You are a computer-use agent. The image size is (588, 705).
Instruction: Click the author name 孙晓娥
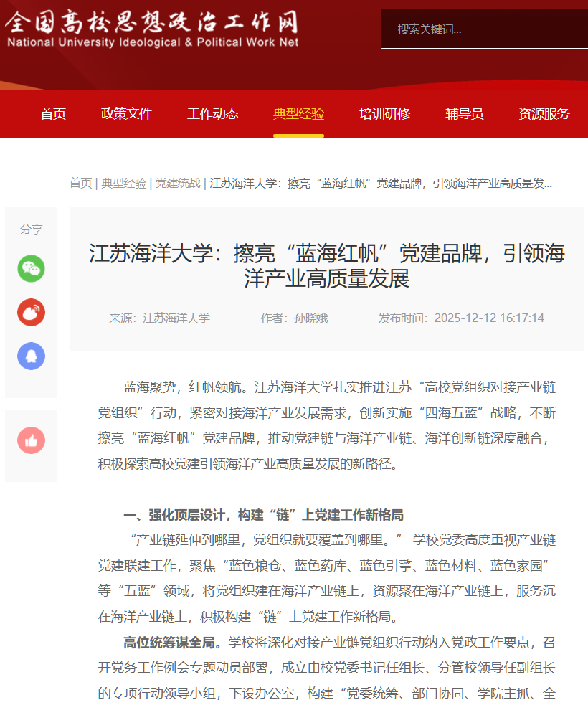(310, 318)
